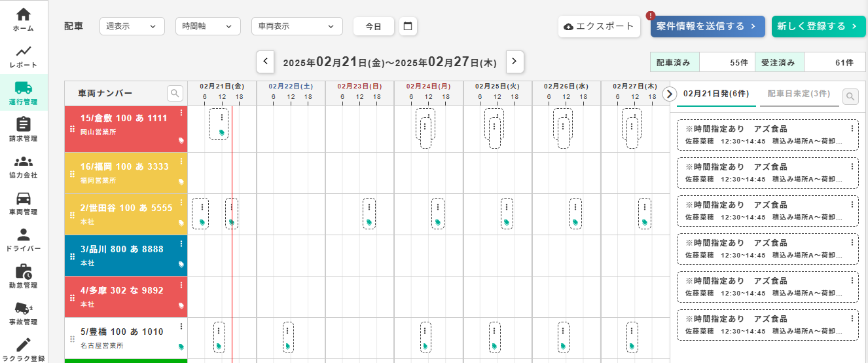Click the 新しく登録する button
The height and width of the screenshot is (363, 868).
pos(818,26)
